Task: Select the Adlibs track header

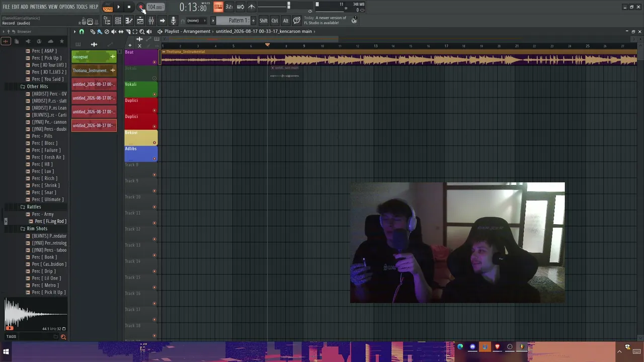Action: pos(141,153)
